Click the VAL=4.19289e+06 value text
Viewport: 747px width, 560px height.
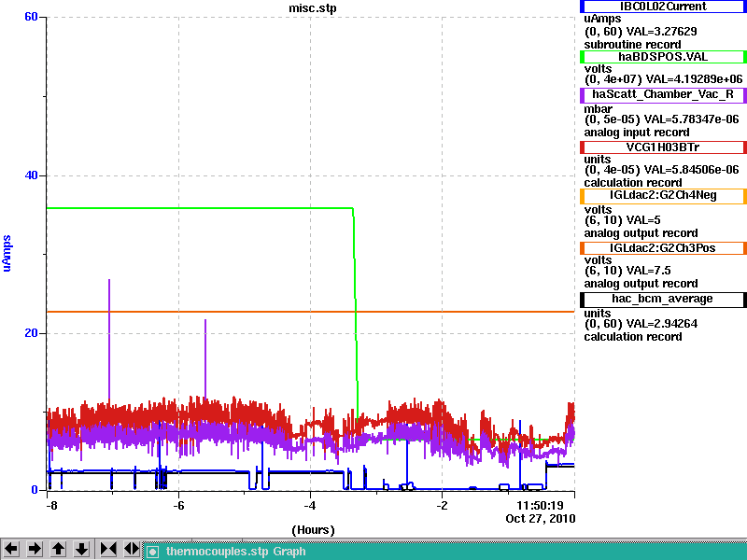pos(694,79)
